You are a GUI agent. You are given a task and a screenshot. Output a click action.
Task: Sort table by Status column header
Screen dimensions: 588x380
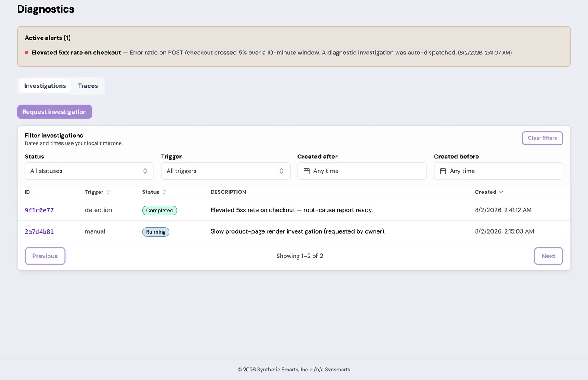pos(154,192)
